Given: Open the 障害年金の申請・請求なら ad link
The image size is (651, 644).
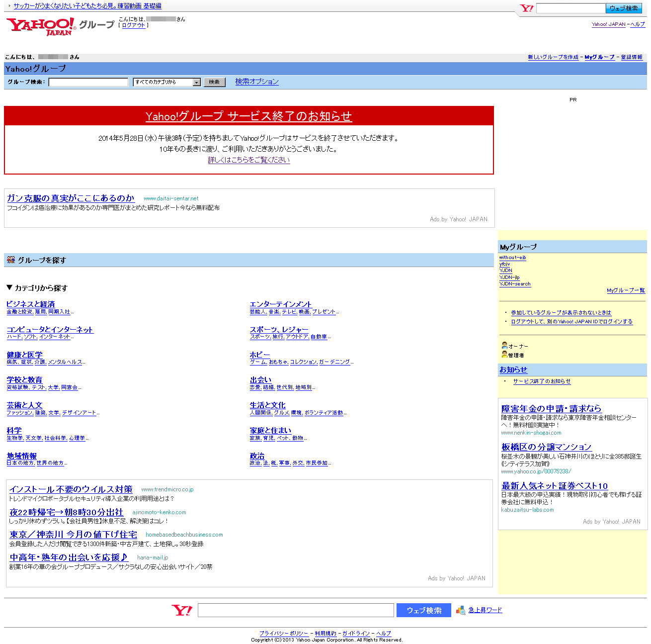Looking at the screenshot, I should click(x=551, y=409).
